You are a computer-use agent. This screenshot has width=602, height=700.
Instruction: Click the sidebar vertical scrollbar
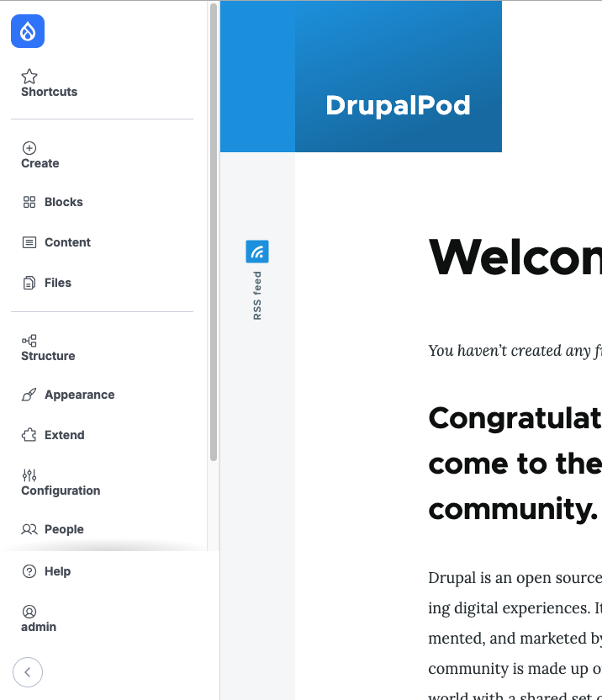[214, 232]
